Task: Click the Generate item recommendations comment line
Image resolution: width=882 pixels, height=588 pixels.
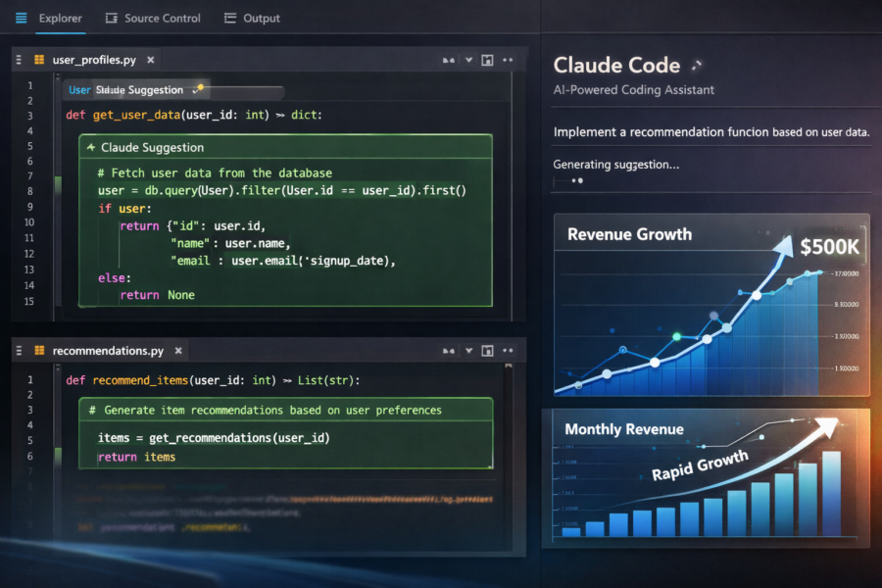Action: pyautogui.click(x=265, y=411)
